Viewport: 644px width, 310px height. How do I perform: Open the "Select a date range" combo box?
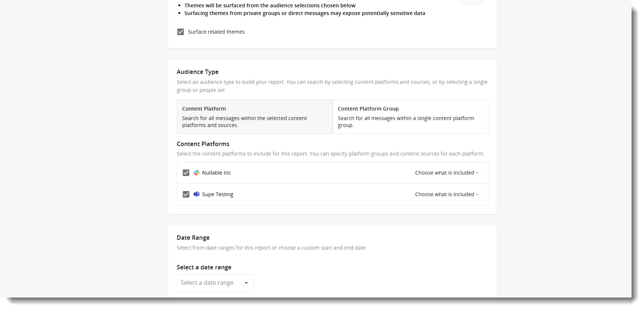click(215, 283)
